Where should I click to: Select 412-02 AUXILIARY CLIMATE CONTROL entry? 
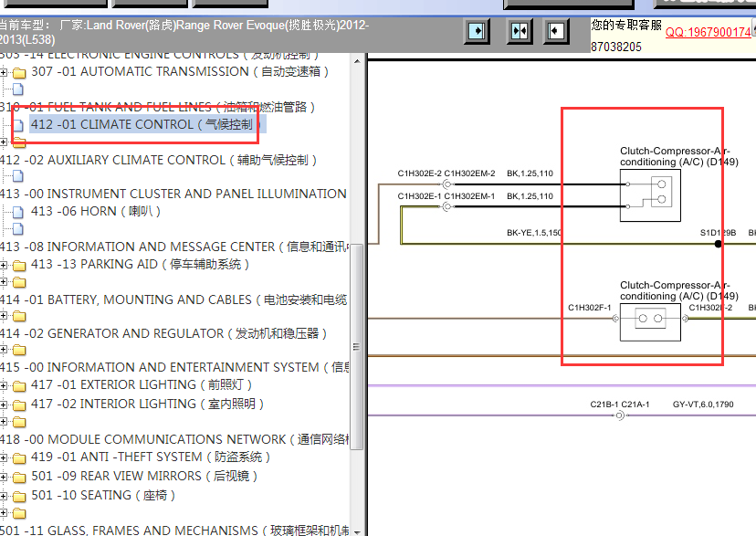158,160
